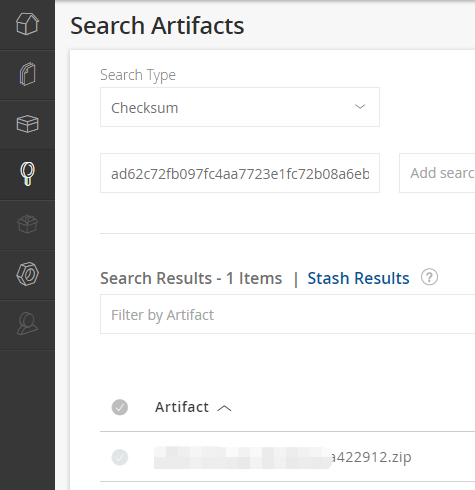
Task: Select the Search magnifier sidebar icon
Action: click(27, 174)
